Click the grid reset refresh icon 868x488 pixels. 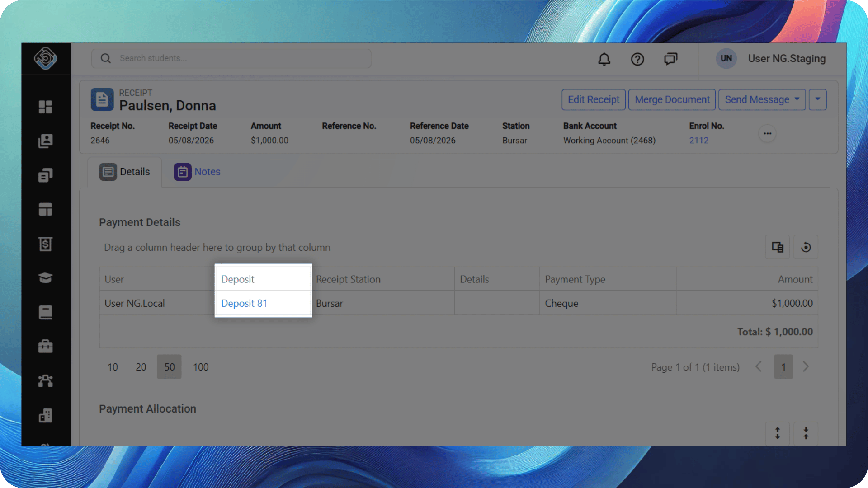806,247
